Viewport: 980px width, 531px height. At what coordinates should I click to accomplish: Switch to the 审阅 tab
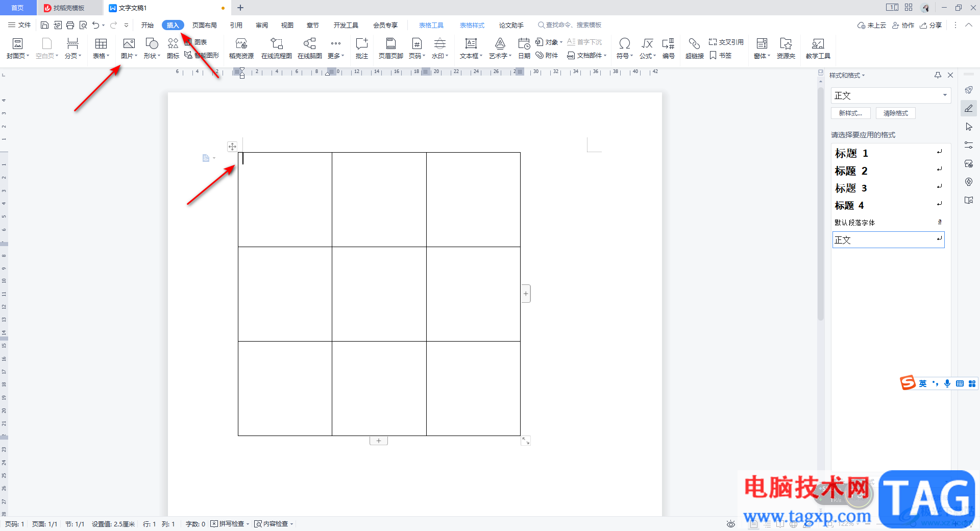point(262,25)
